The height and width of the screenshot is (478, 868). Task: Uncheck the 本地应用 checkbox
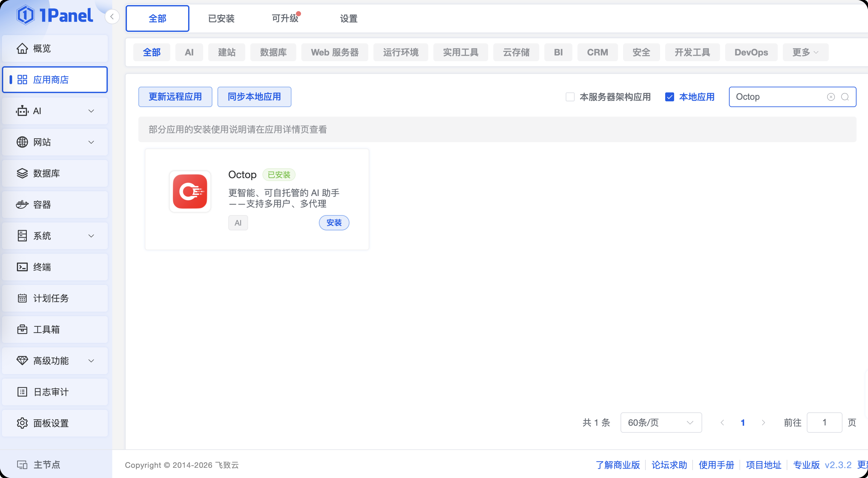tap(670, 97)
